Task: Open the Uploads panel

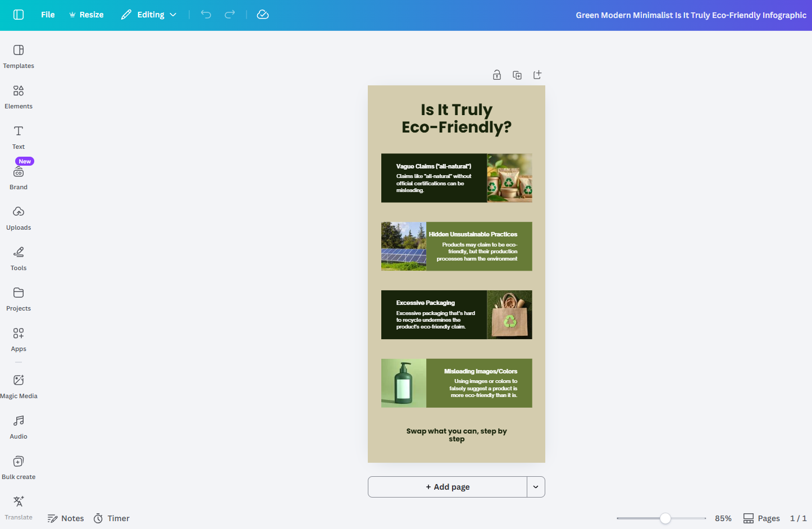Action: (x=18, y=218)
